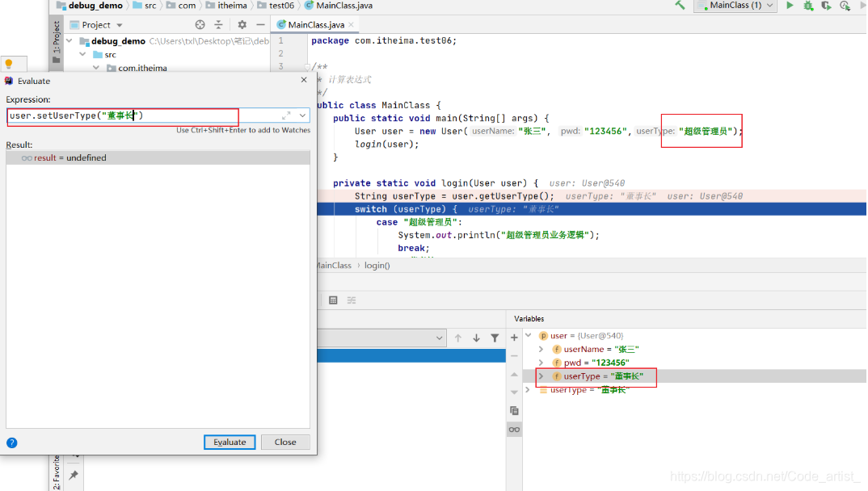Click the Trace Current Stream Chain icon
The height and width of the screenshot is (491, 868).
click(x=352, y=300)
